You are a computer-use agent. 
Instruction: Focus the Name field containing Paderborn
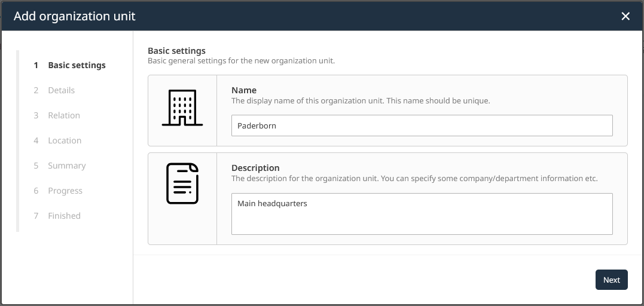click(x=422, y=126)
